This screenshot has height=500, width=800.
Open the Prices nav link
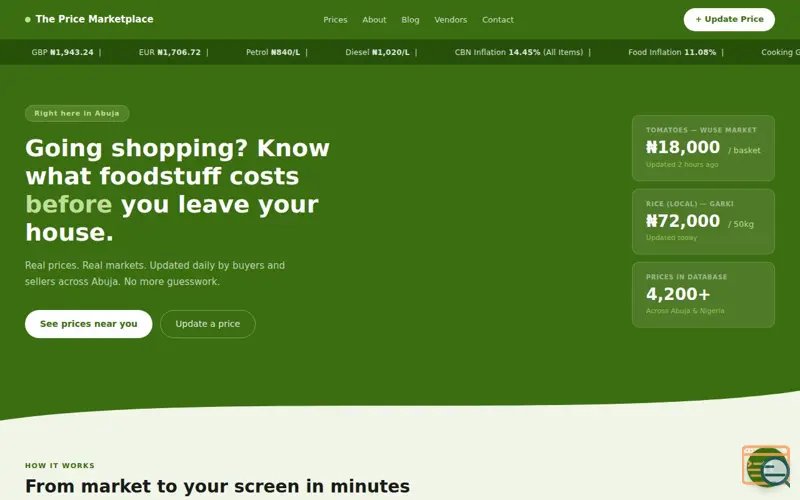click(x=335, y=20)
